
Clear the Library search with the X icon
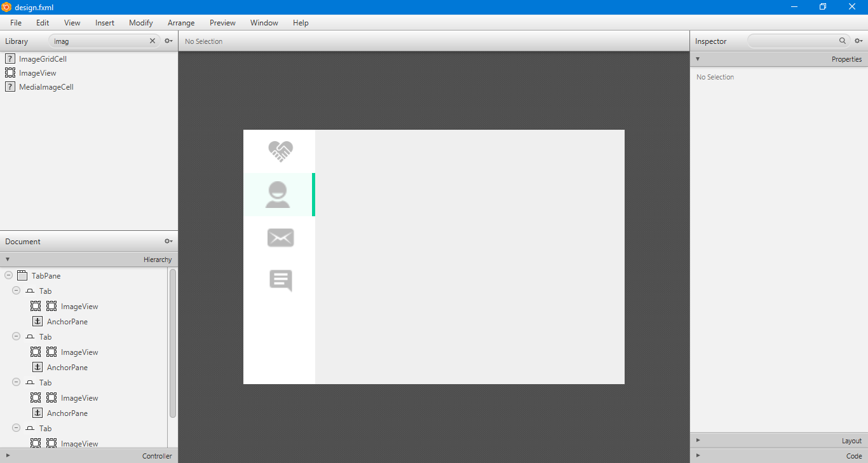(x=152, y=40)
